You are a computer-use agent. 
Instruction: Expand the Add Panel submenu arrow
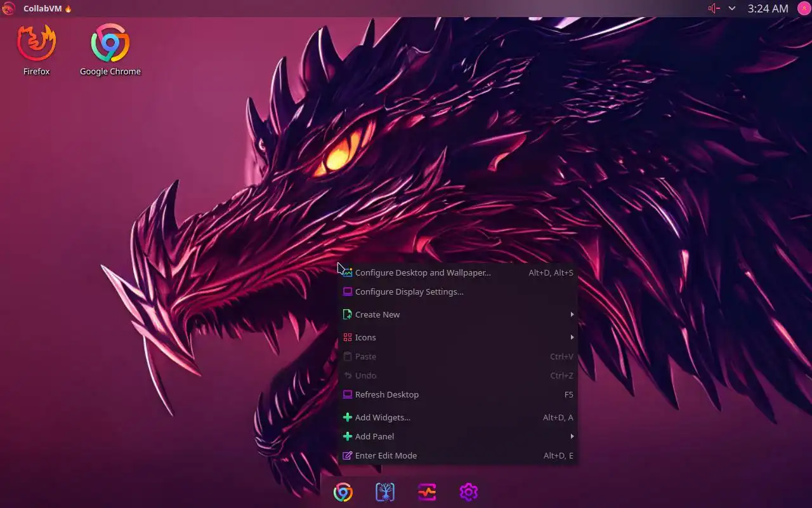(572, 436)
